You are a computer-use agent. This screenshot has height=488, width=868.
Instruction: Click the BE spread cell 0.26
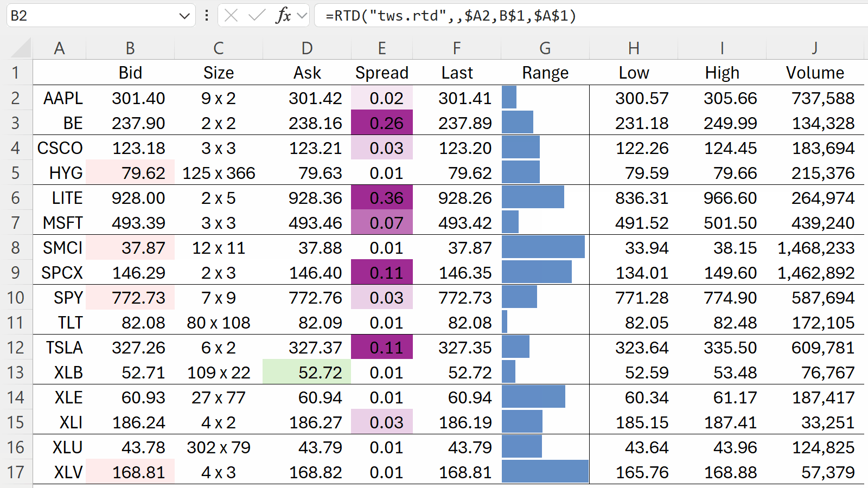382,123
